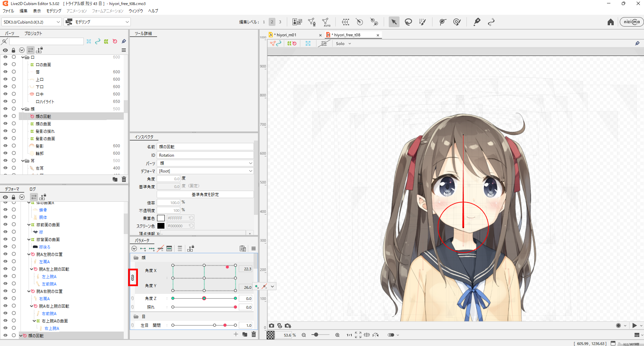Open the 編集 menu
This screenshot has width=644, height=346.
coord(24,11)
